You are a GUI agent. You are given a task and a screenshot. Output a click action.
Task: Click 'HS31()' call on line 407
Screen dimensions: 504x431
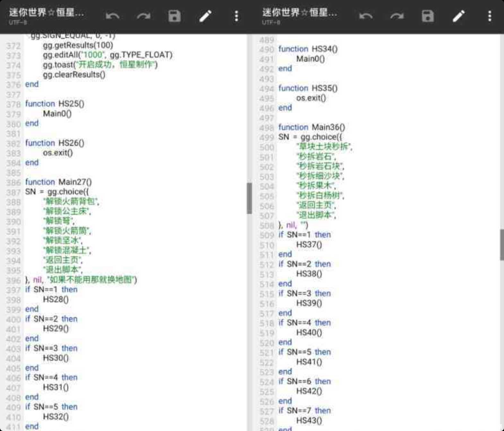[x=56, y=387]
